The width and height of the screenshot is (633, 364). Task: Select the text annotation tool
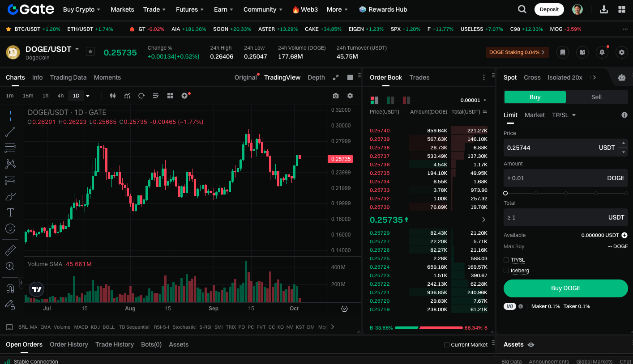pos(10,212)
